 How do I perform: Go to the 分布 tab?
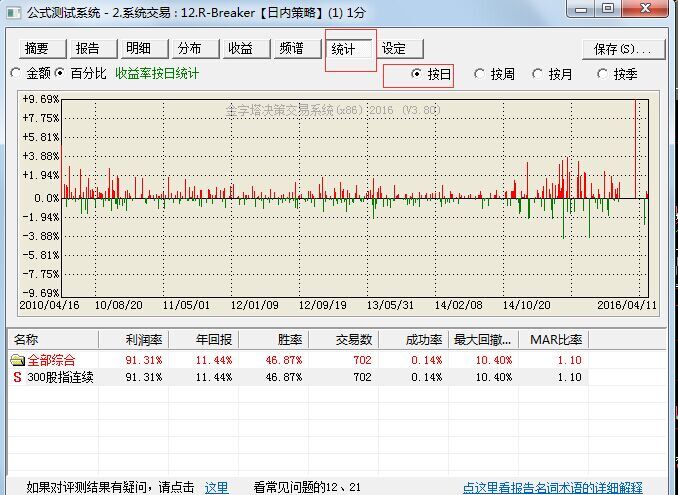pos(190,48)
